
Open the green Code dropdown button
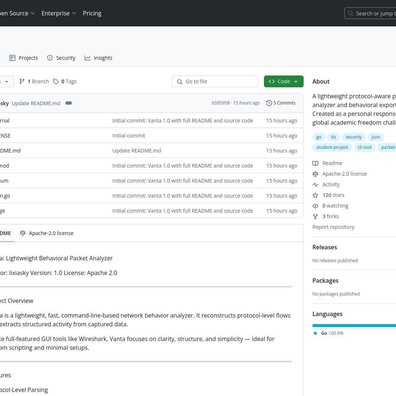tap(284, 81)
